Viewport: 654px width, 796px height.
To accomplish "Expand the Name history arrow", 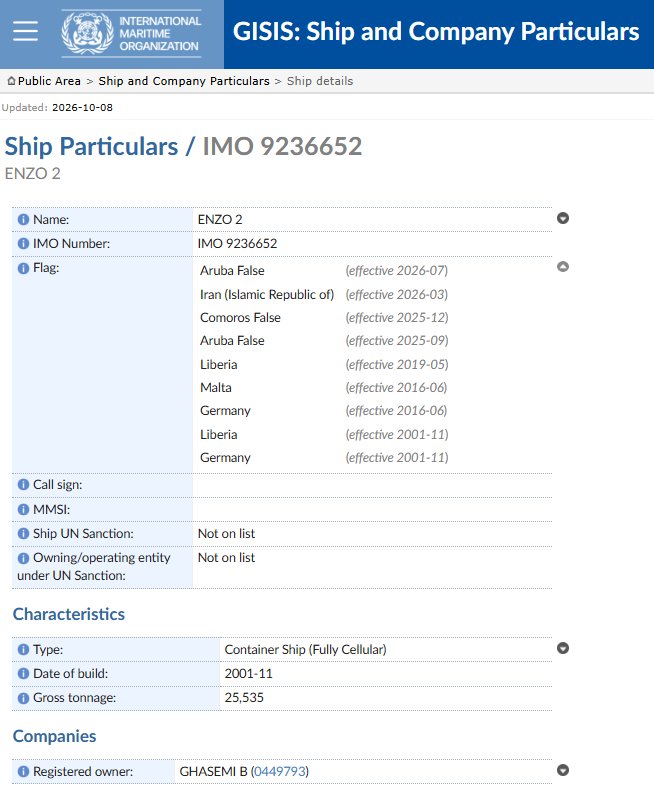I will [x=563, y=218].
